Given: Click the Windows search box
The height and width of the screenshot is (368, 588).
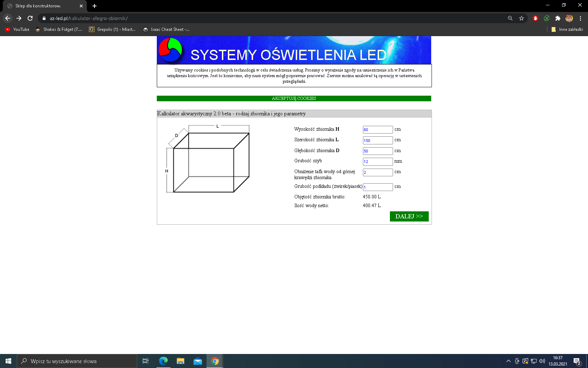Looking at the screenshot, I should tap(77, 361).
